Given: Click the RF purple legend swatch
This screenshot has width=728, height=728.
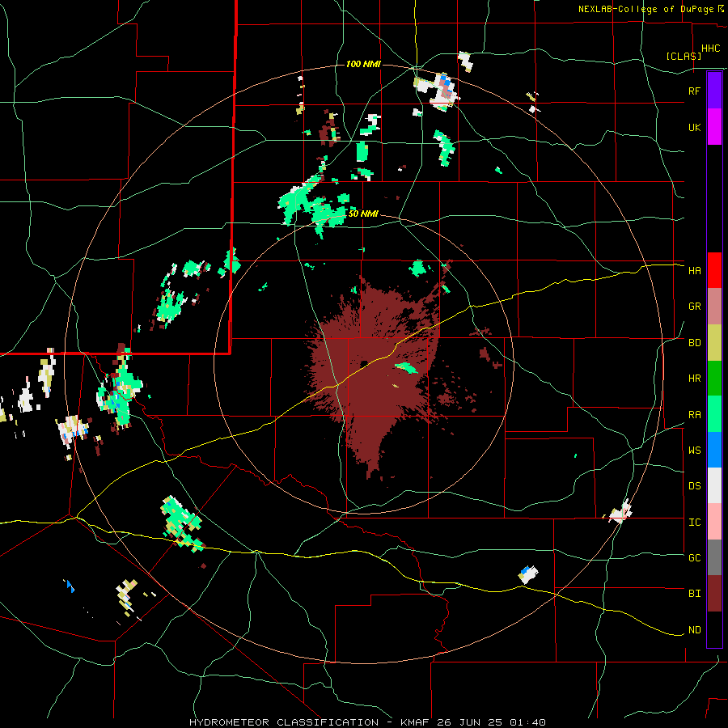Looking at the screenshot, I should tap(714, 91).
